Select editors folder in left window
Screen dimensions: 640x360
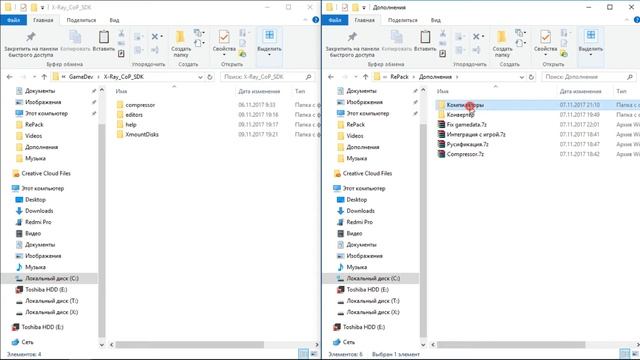point(134,115)
